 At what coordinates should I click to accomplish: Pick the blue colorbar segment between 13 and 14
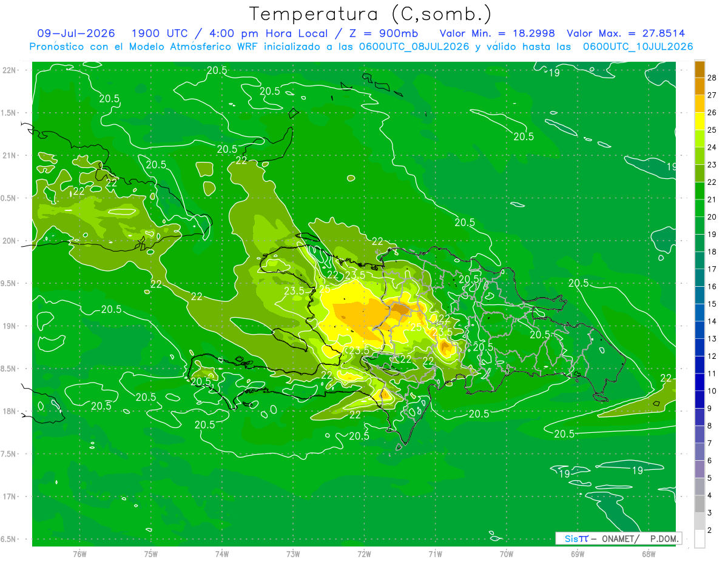pyautogui.click(x=699, y=330)
